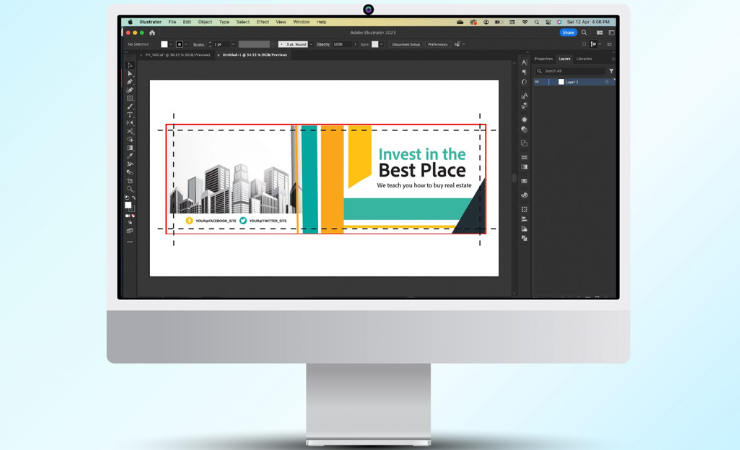Open the Effect menu
Viewport: 740px width, 450px height.
point(263,21)
